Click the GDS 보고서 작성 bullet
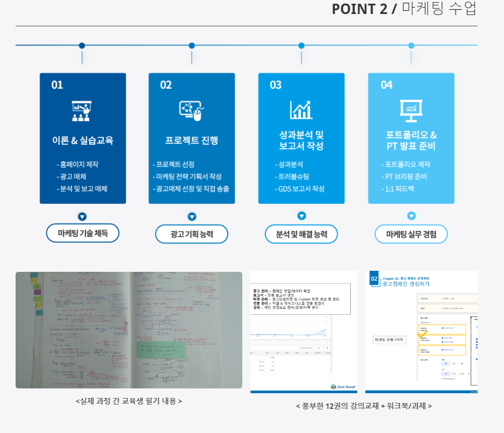Screen dimensions: 504x433 coord(300,189)
